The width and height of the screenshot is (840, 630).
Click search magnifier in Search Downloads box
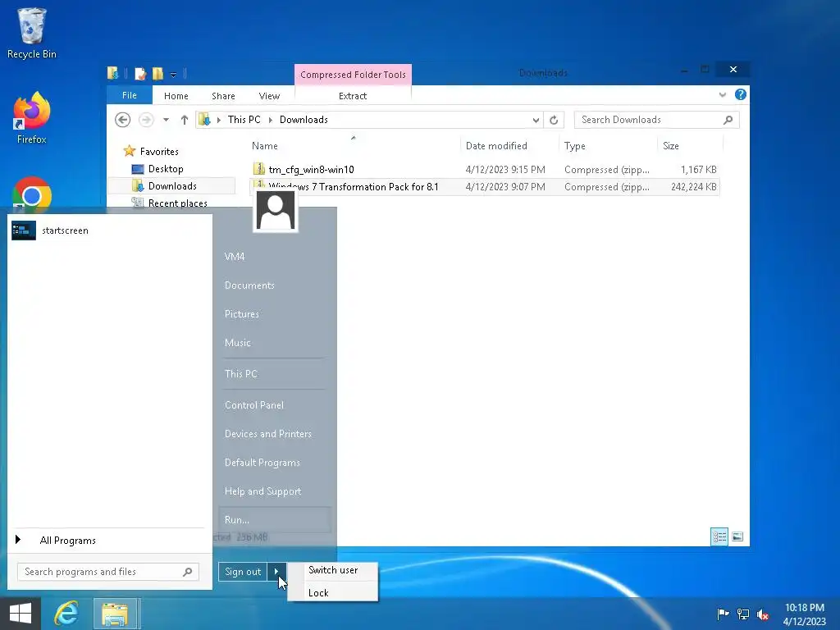(728, 120)
